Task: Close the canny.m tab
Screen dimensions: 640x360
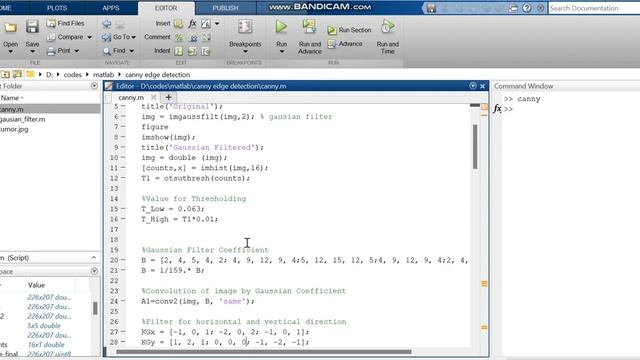Action: (153, 97)
